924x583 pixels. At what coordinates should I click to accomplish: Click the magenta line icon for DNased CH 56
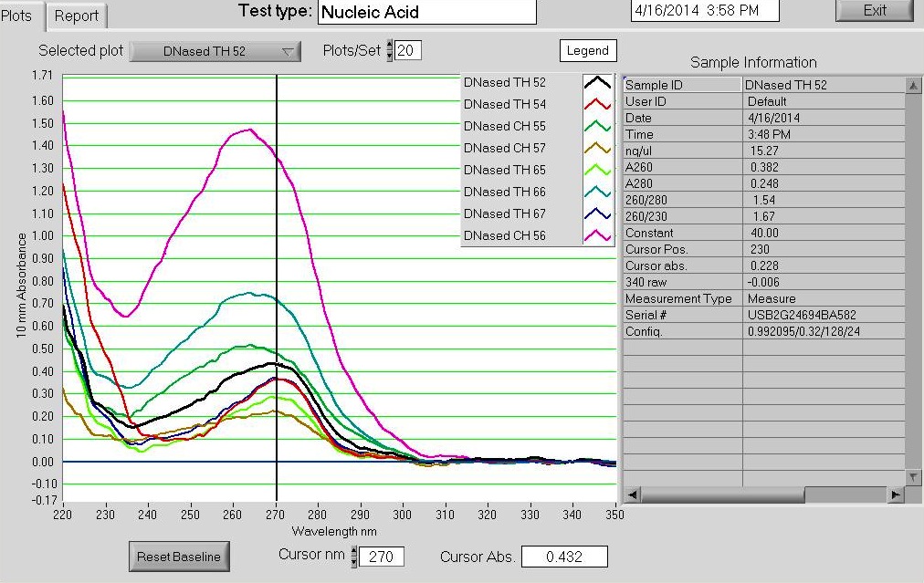point(597,236)
